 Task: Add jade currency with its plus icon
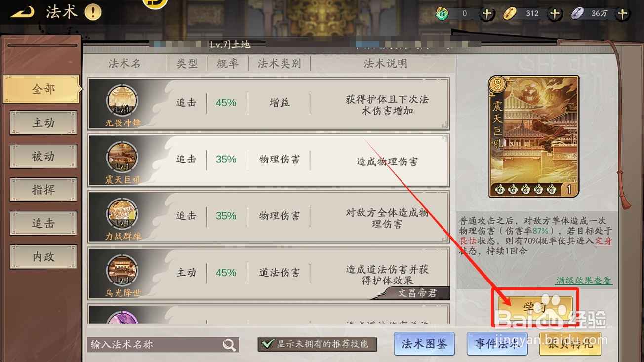487,14
